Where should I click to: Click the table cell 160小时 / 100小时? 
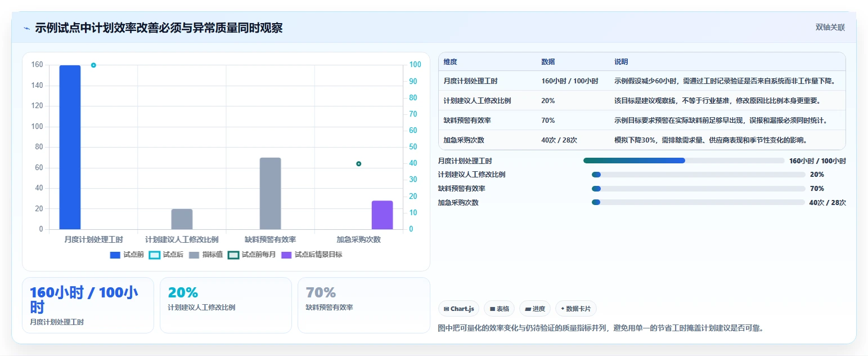(569, 81)
